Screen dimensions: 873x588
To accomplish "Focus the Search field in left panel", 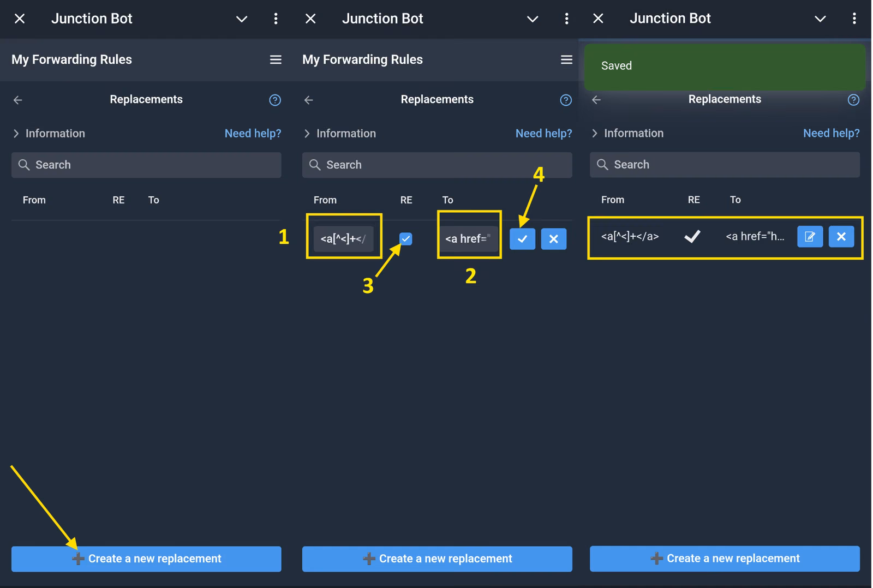I will (146, 165).
